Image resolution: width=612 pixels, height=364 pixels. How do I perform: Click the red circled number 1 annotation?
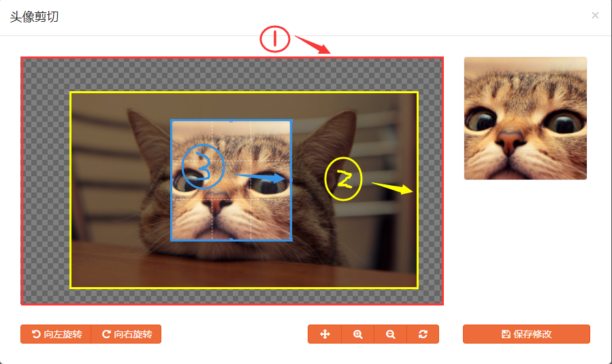pyautogui.click(x=275, y=39)
